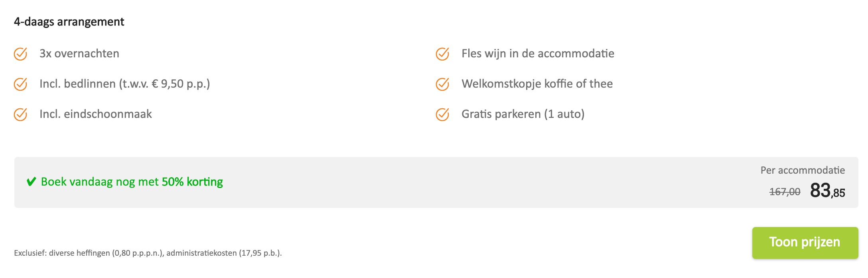Click Welkomstkopje koffie of thee text
This screenshot has height=278, width=868.
pyautogui.click(x=537, y=84)
